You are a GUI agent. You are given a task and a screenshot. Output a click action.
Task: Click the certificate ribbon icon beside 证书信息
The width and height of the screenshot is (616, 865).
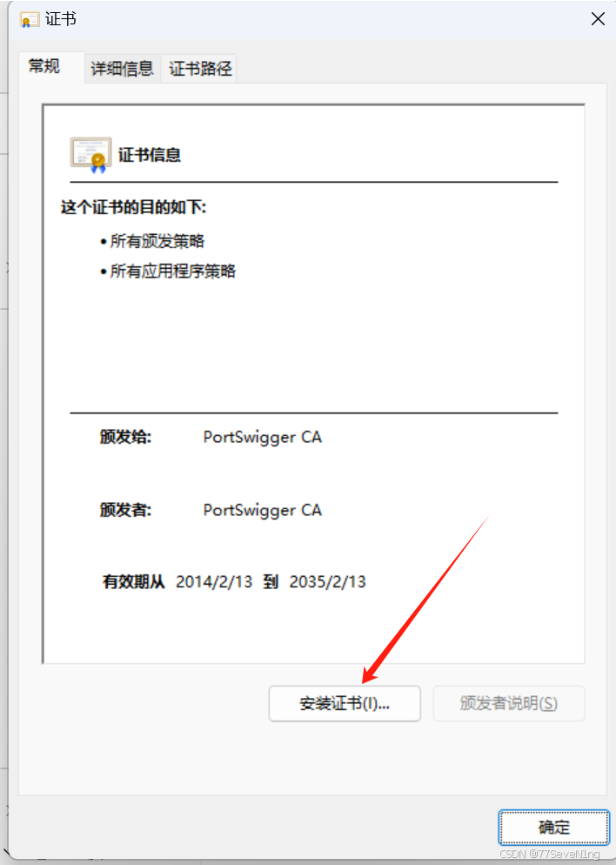pos(91,155)
